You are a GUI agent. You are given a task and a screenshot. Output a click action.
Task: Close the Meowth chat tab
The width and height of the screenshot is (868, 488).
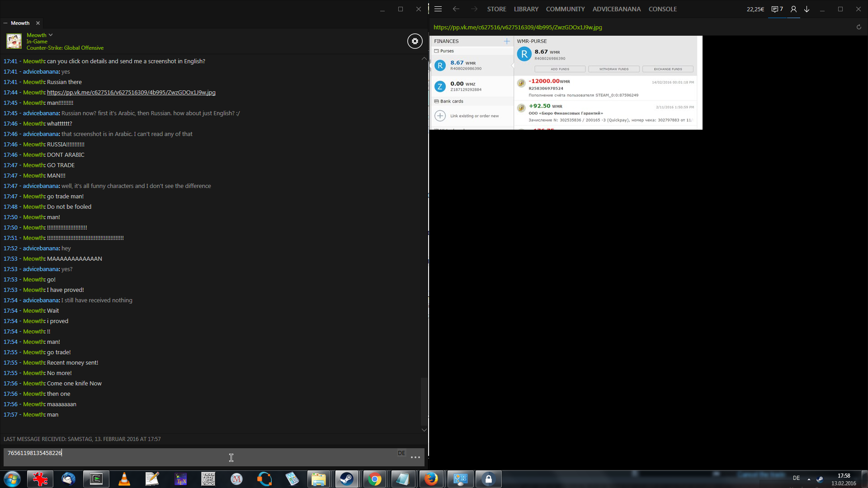38,23
